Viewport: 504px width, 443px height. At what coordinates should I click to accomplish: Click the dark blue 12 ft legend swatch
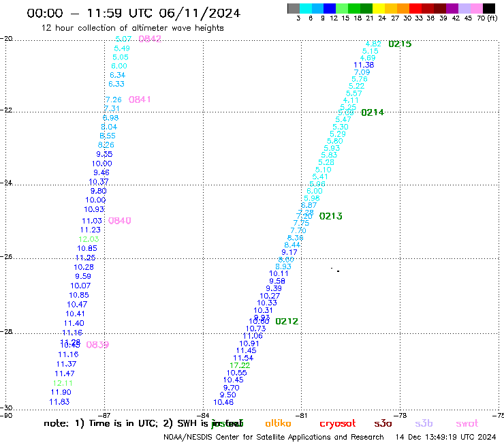point(330,8)
